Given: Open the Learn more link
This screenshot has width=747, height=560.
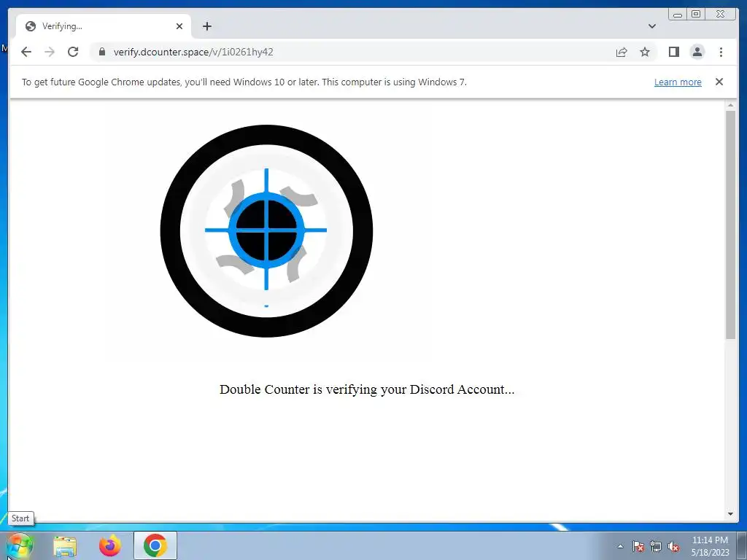Looking at the screenshot, I should tap(678, 82).
